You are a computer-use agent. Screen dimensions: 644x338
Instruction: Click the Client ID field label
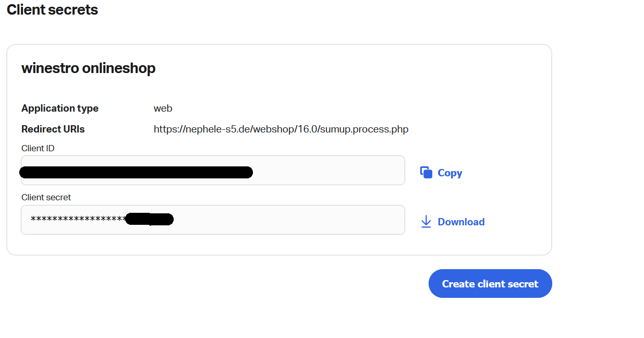pos(38,148)
